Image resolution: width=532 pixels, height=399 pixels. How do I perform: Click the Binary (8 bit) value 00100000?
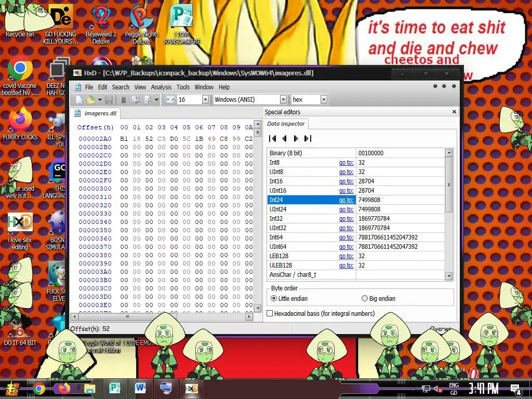[371, 153]
